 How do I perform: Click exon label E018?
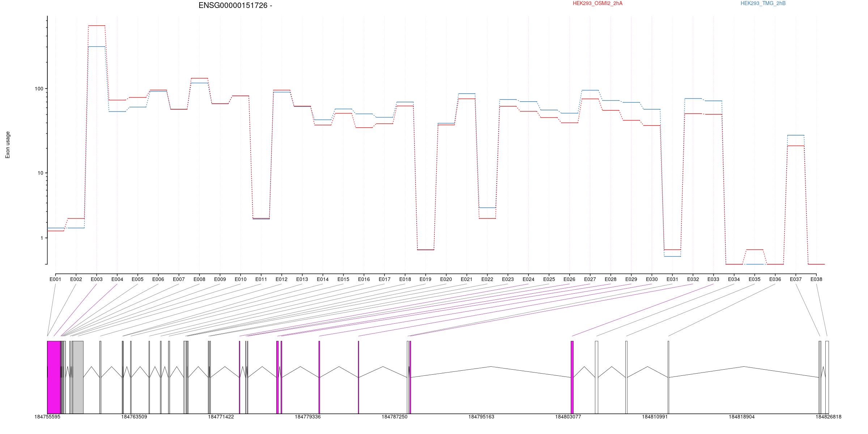(405, 279)
